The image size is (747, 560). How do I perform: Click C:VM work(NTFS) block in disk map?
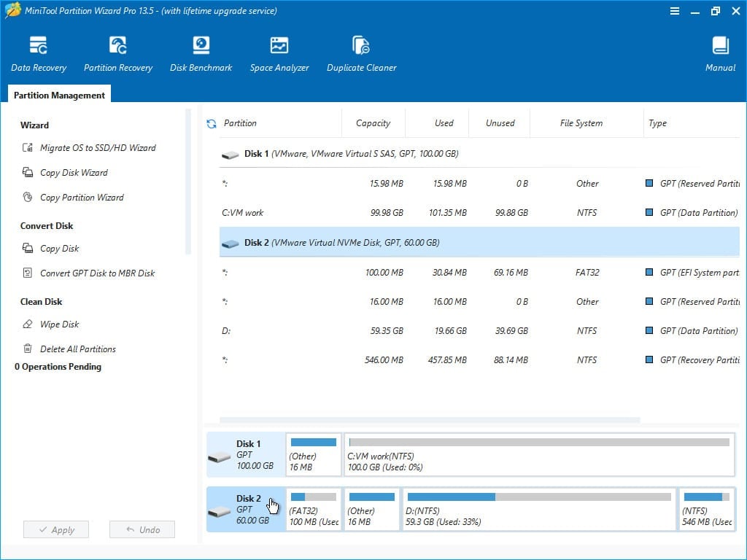point(539,455)
